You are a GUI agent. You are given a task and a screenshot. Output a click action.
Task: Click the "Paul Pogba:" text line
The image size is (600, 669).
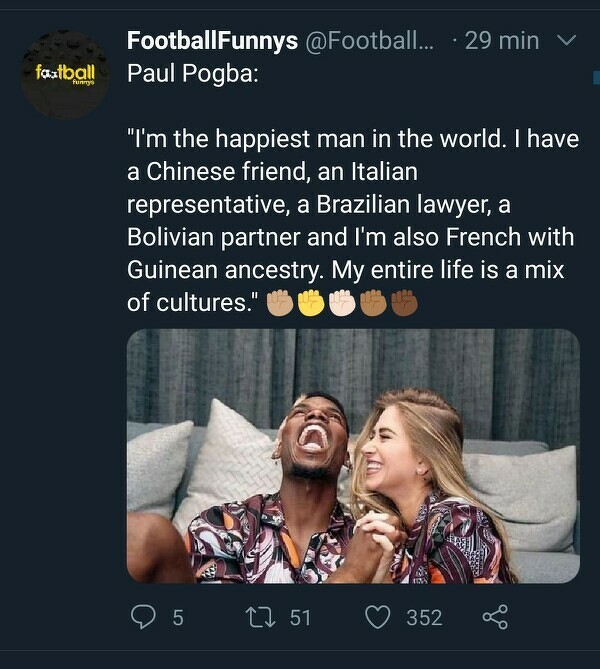193,76
